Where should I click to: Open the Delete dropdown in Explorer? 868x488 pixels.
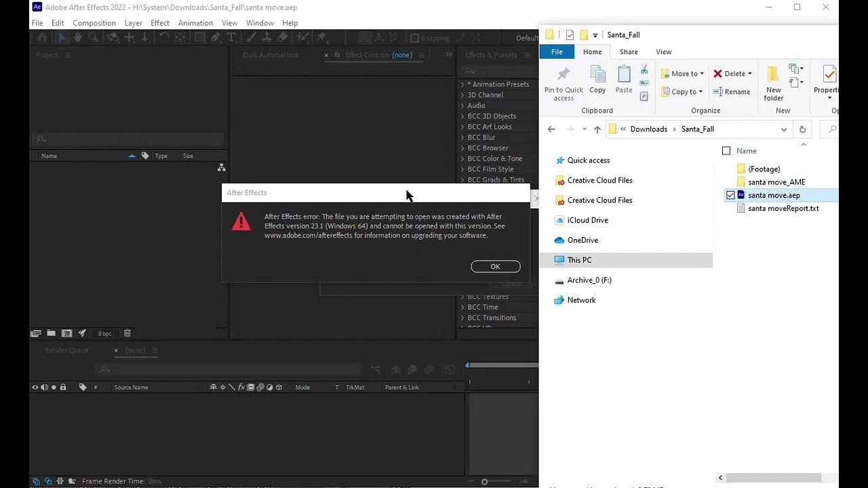[732, 74]
